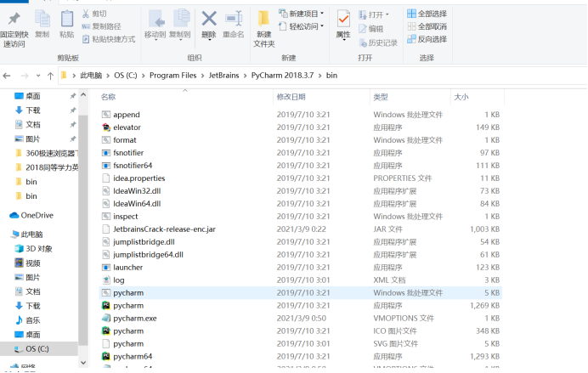Expand the chevron after Program Files breadcrumb
Image resolution: width=588 pixels, height=373 pixels.
tap(202, 76)
